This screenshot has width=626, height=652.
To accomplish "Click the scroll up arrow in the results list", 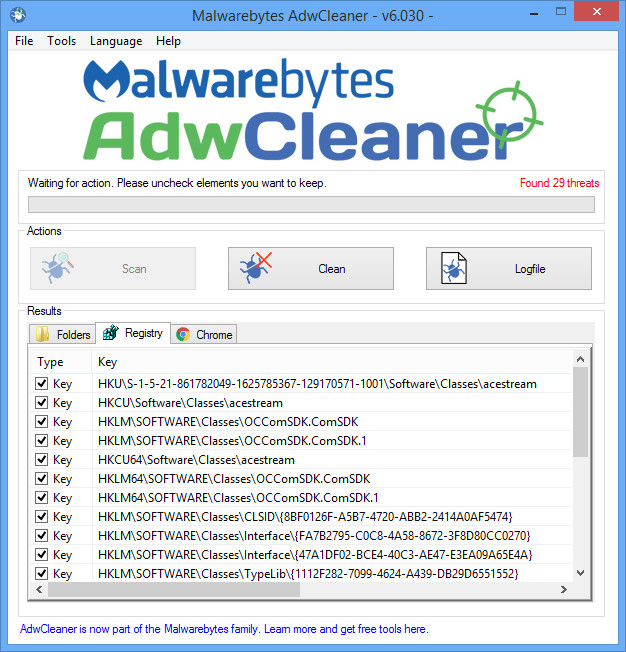I will coord(581,359).
